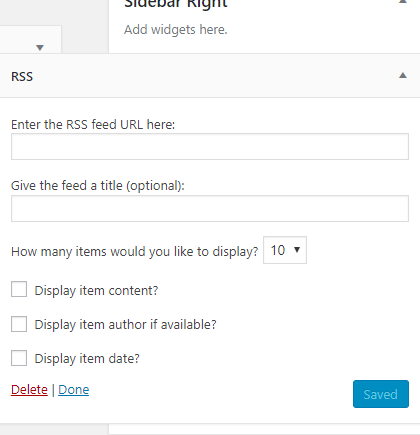Focus the feed title text field
The width and height of the screenshot is (420, 435).
210,209
